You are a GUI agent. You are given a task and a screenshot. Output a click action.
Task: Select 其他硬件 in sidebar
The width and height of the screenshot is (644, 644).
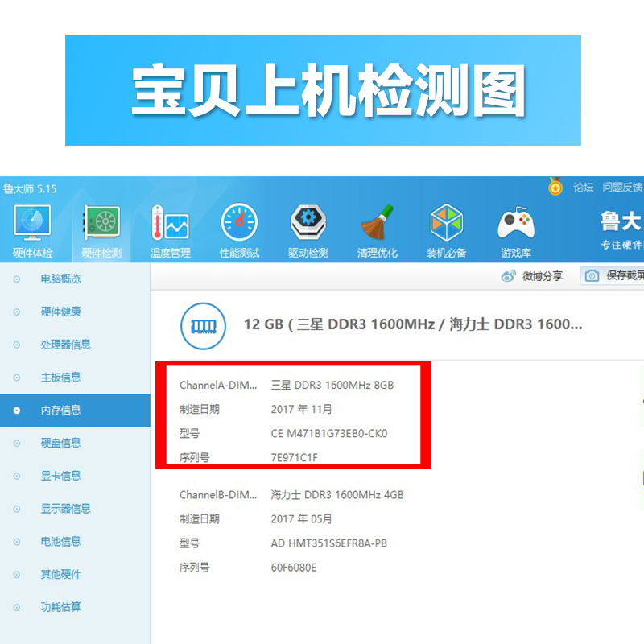tap(61, 574)
